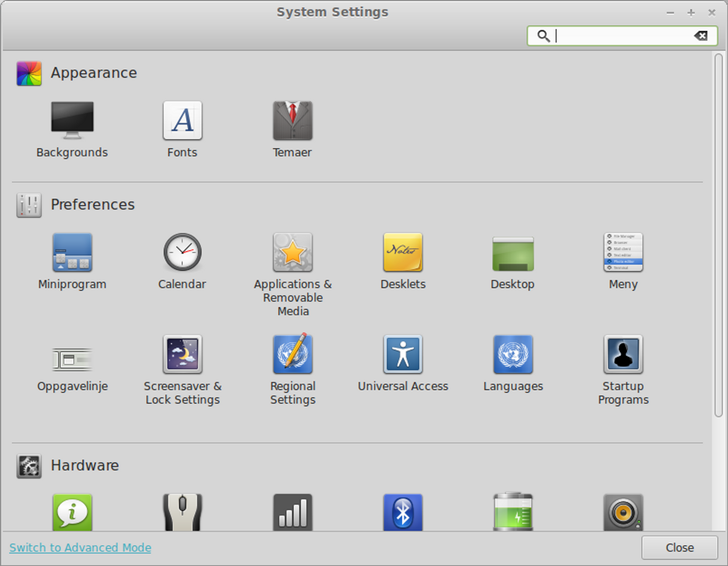Open the Desklets notes icon
This screenshot has height=566, width=728.
point(403,253)
